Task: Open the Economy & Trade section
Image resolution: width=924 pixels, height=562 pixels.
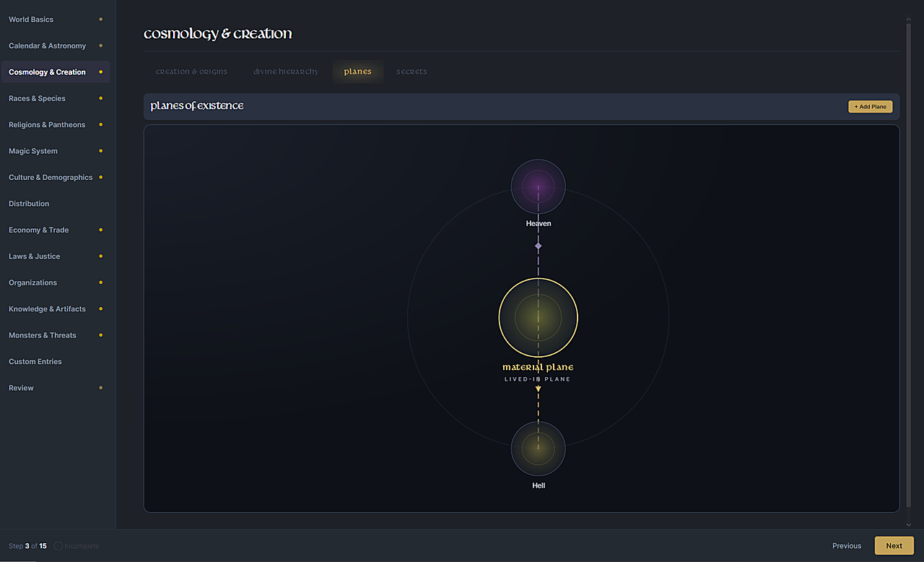Action: tap(55, 230)
